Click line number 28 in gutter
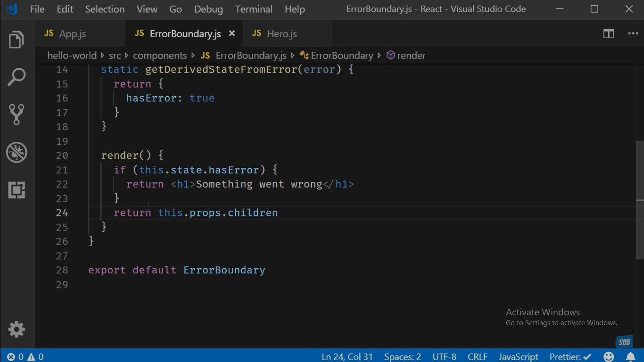 click(62, 270)
